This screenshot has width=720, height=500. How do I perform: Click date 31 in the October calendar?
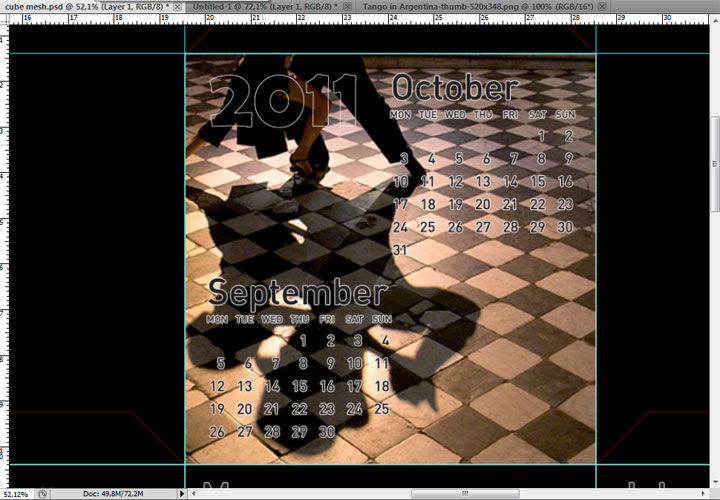[401, 250]
